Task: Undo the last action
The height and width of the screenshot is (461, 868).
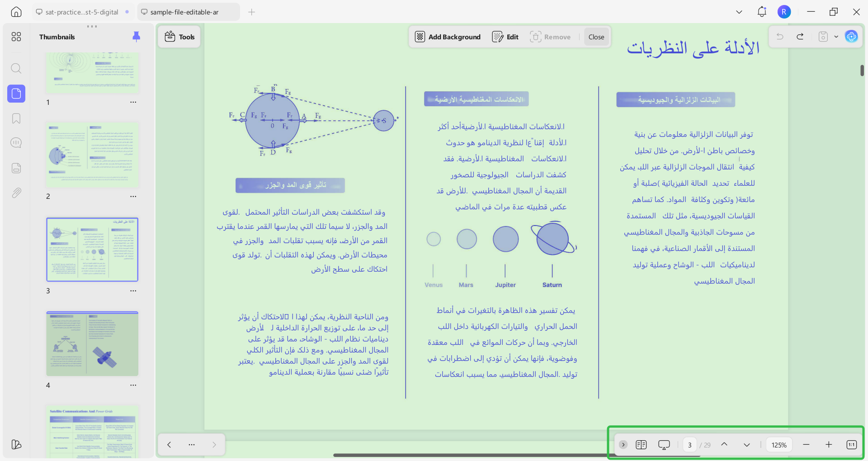Action: (780, 37)
